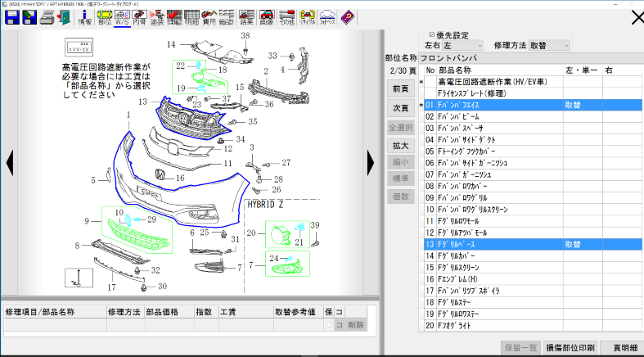Click the license plate thumbnail in diagram
Screen dimensions: 644x357
79,47
